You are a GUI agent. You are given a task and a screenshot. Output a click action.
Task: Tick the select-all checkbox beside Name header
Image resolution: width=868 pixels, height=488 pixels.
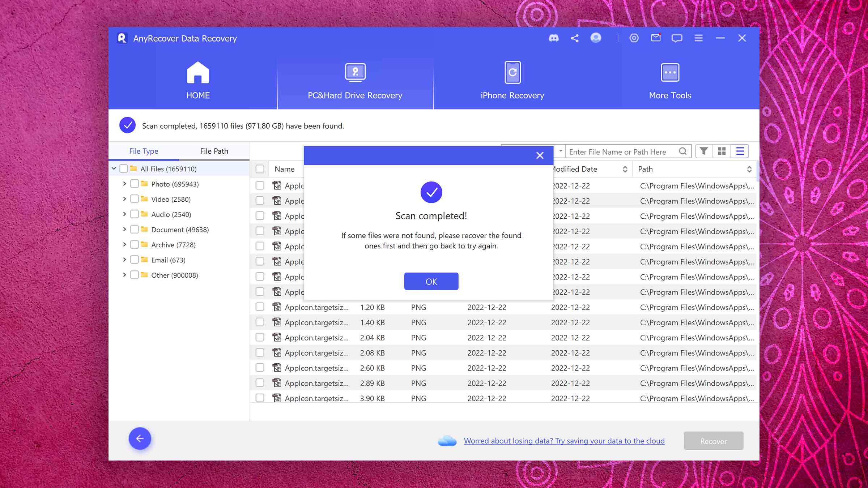click(260, 169)
